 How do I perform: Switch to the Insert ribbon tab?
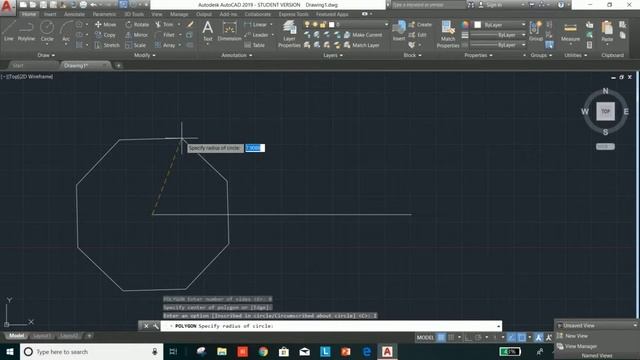pos(50,14)
